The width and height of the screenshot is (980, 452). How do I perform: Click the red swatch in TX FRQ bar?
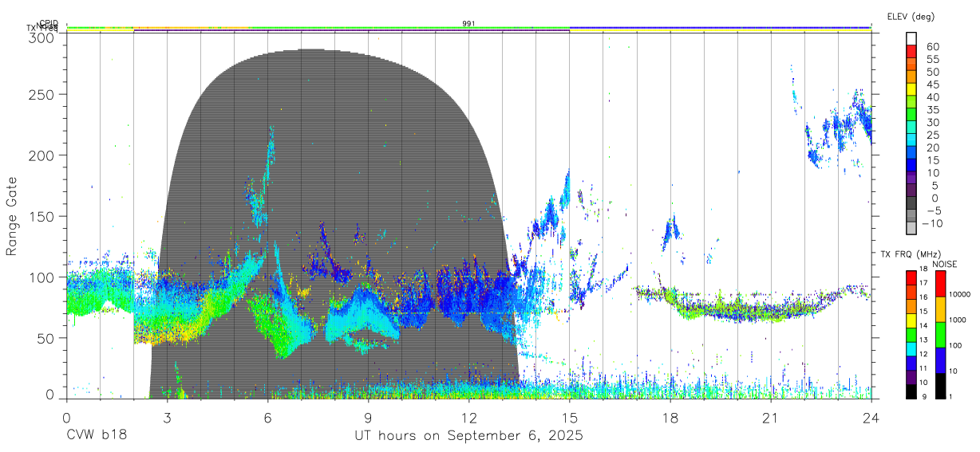coord(911,277)
